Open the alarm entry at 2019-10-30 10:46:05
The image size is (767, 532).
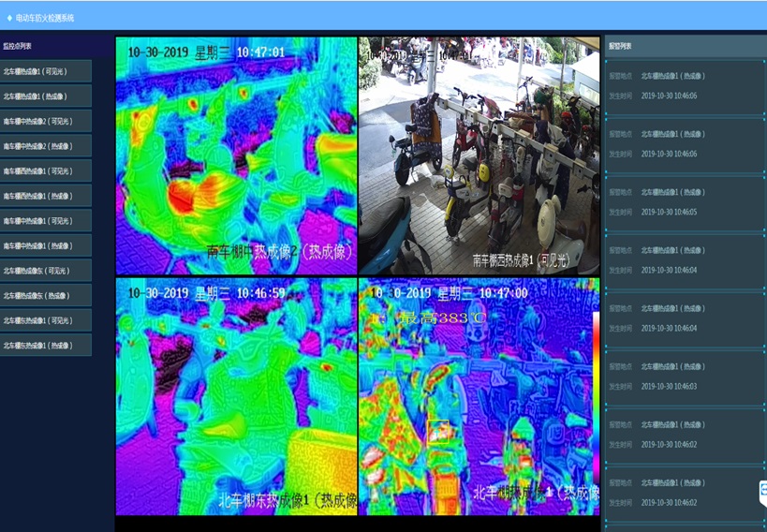(x=685, y=202)
